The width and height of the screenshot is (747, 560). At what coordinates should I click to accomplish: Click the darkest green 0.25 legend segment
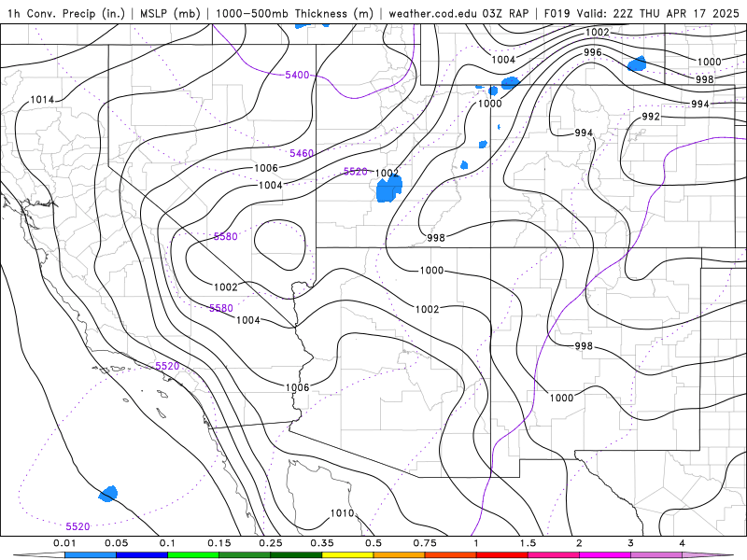point(296,555)
